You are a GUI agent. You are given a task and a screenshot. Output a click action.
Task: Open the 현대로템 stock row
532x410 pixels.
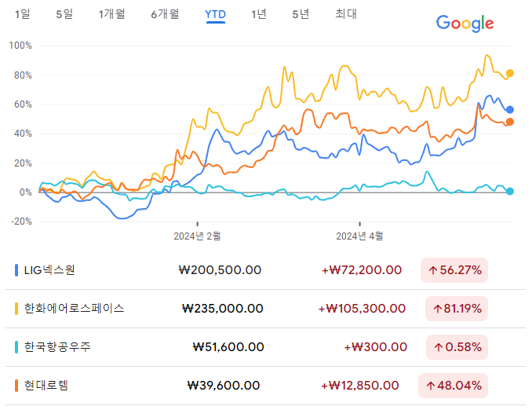[x=265, y=386]
